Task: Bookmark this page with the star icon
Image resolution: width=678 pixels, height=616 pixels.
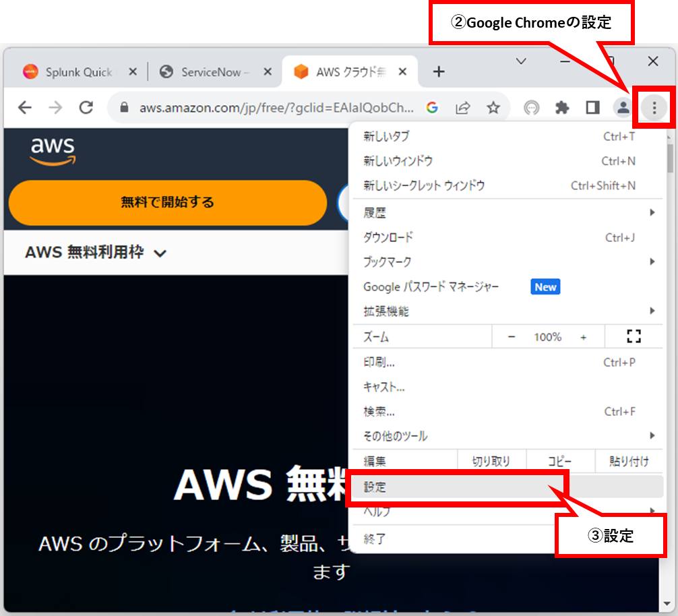Action: (493, 107)
